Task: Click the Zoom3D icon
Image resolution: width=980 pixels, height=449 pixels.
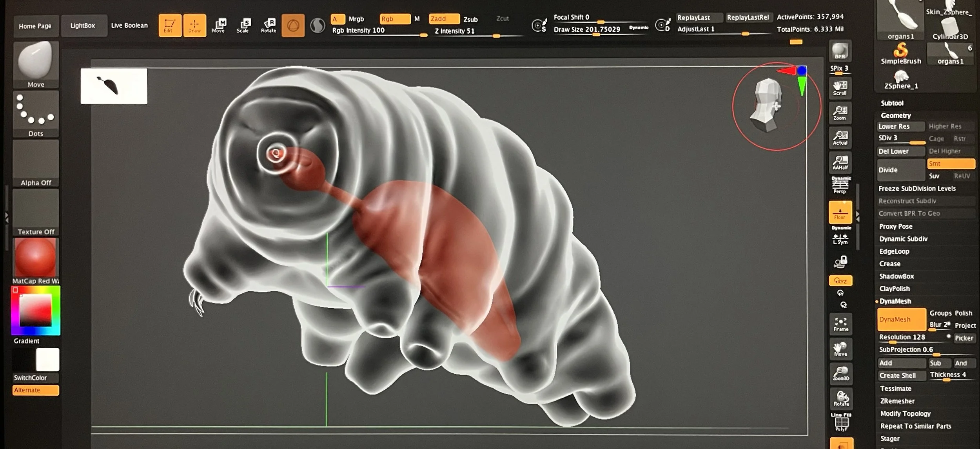Action: [840, 373]
